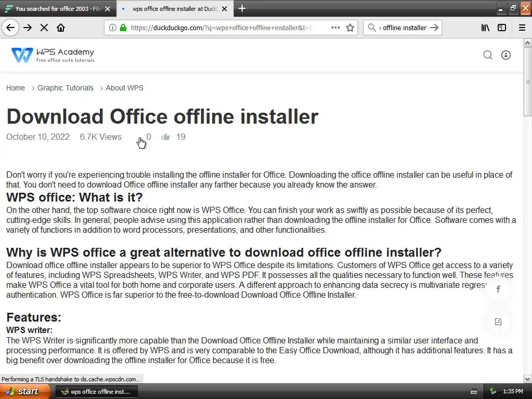Open page actions three-dot menu in address bar

pyautogui.click(x=335, y=28)
